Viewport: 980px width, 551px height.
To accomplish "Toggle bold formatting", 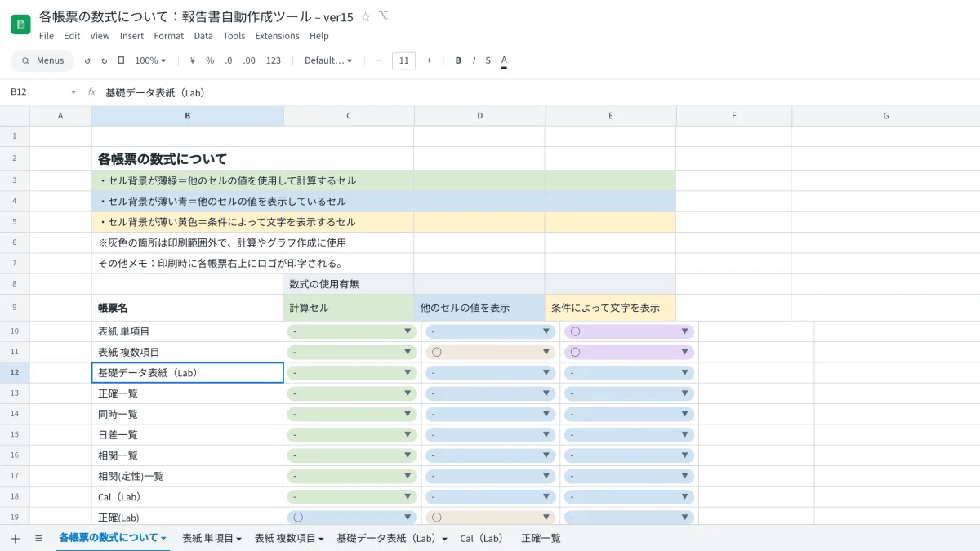I will click(x=458, y=60).
